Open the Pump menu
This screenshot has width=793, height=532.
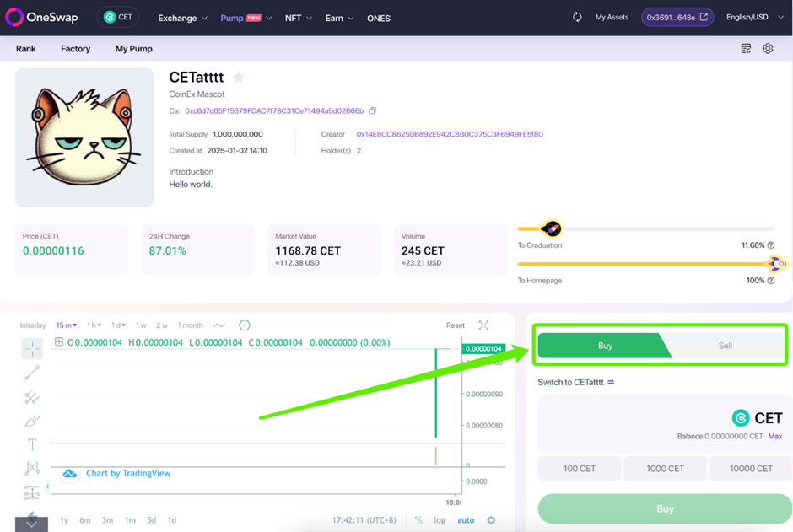(x=246, y=19)
